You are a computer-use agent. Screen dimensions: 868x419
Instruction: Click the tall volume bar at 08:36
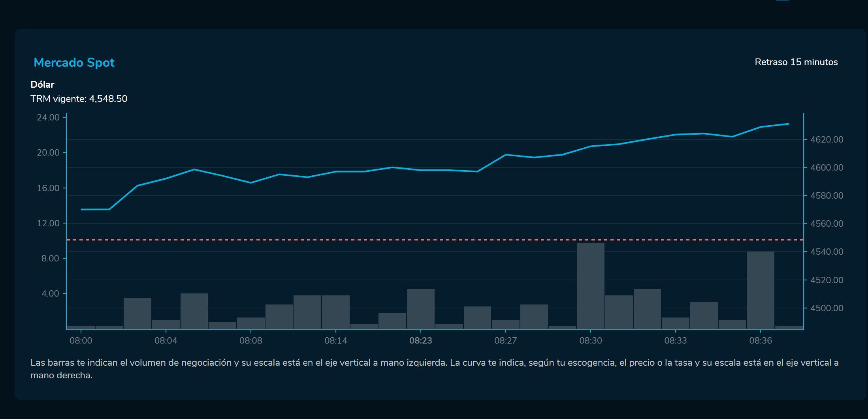tap(760, 290)
